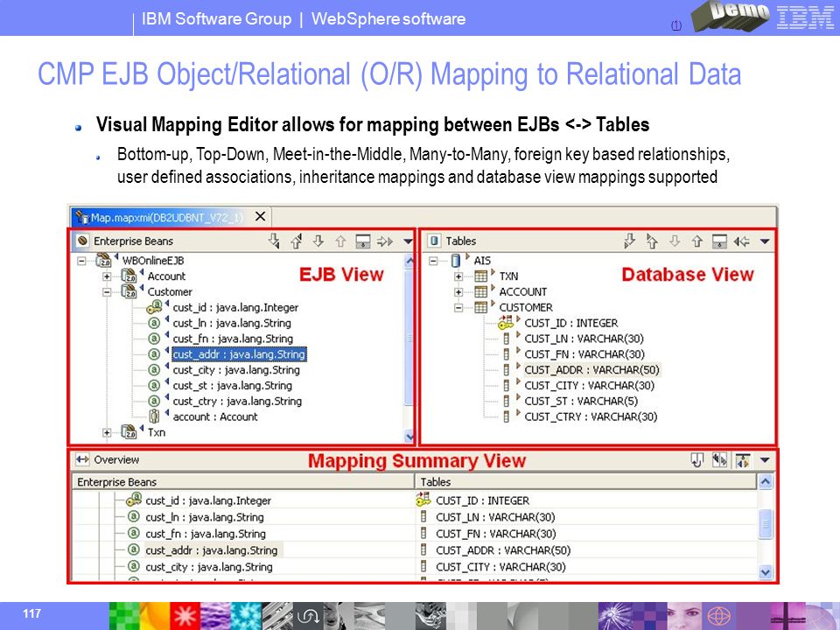Click the (1) footnote link in header
This screenshot has height=630, width=840.
[676, 25]
